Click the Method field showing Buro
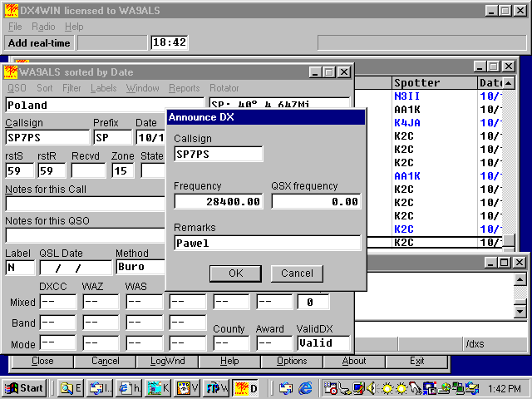 pyautogui.click(x=140, y=268)
